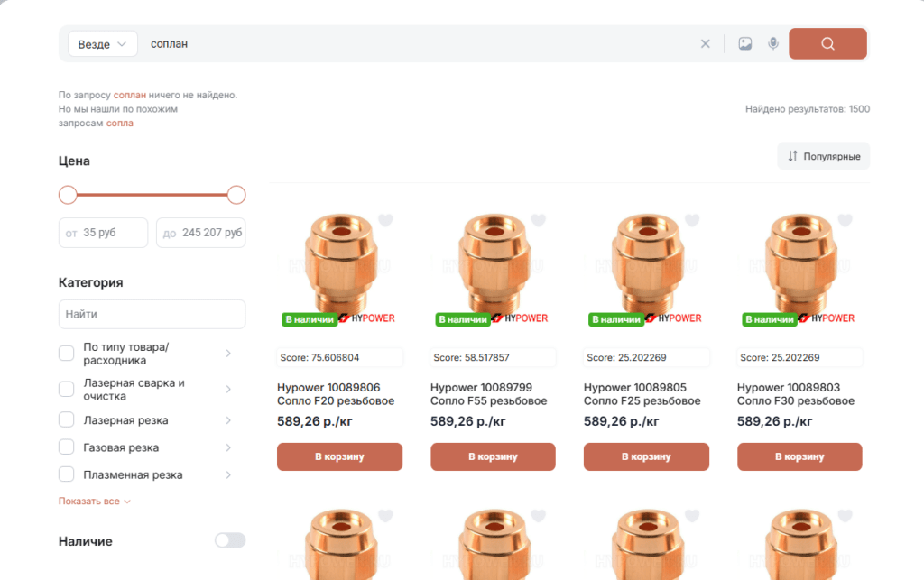Click the Score: 58.517857 label

click(x=494, y=357)
